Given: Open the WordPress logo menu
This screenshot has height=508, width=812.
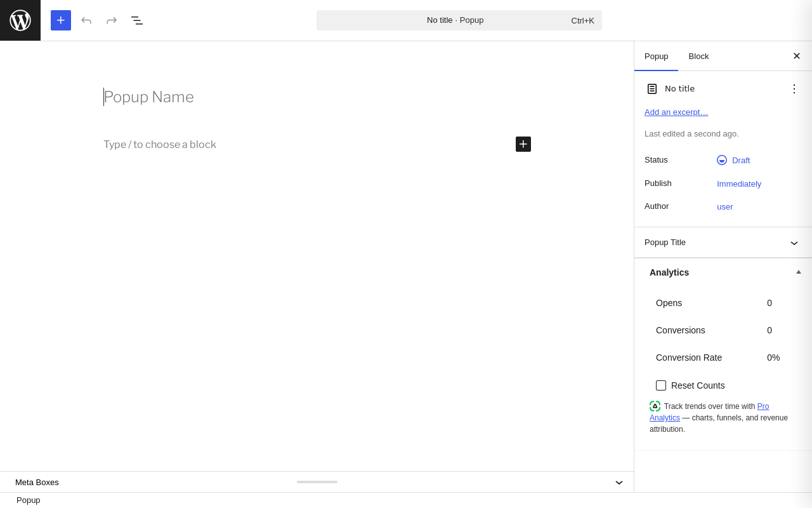Looking at the screenshot, I should 20,20.
